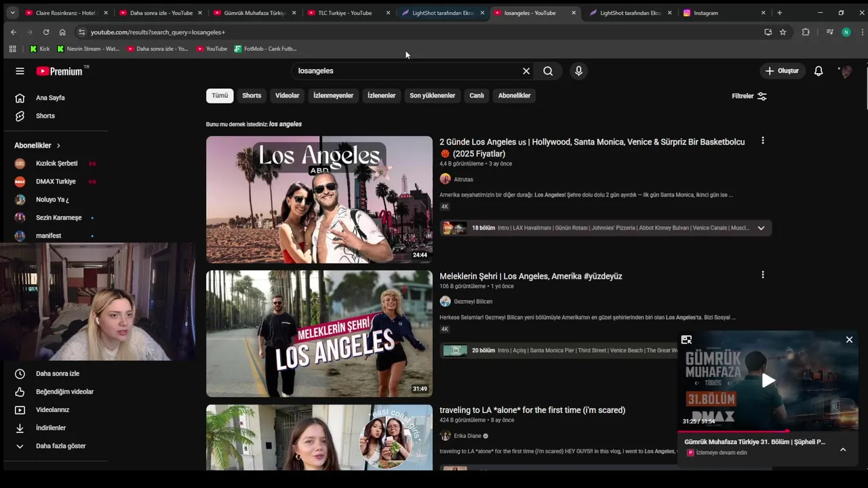This screenshot has width=868, height=488.
Task: Visit the Erika Diane channel
Action: [x=467, y=436]
